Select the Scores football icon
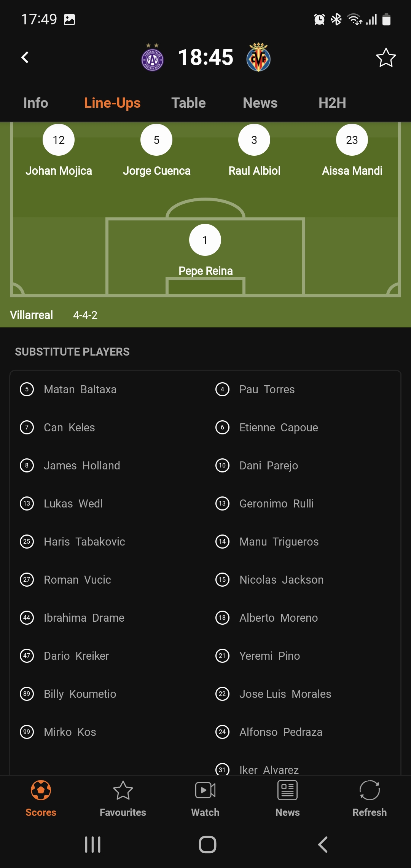The image size is (411, 868). [x=41, y=790]
